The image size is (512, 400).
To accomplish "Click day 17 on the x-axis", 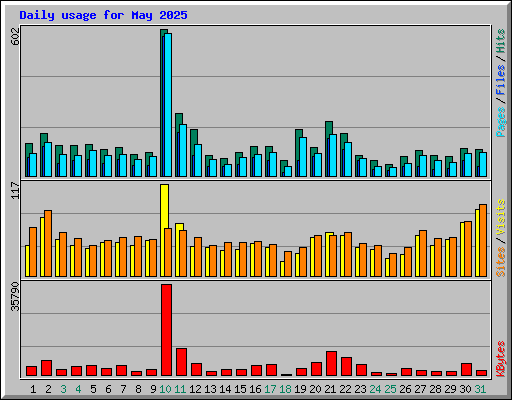I will coord(270,389).
